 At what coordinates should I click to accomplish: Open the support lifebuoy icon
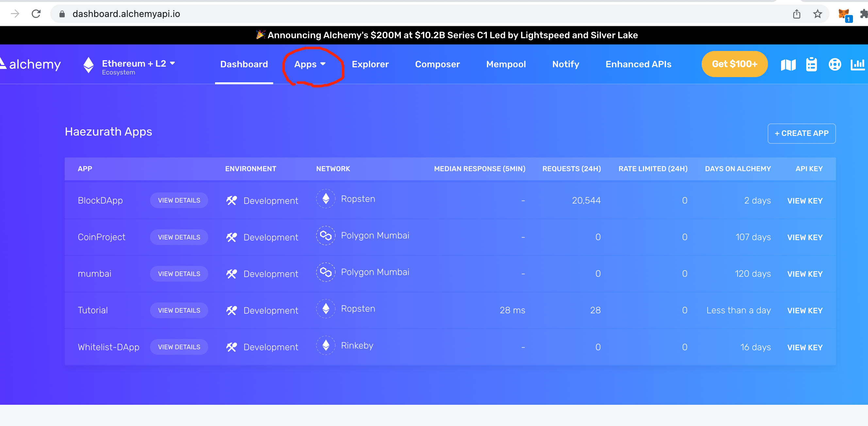(835, 64)
